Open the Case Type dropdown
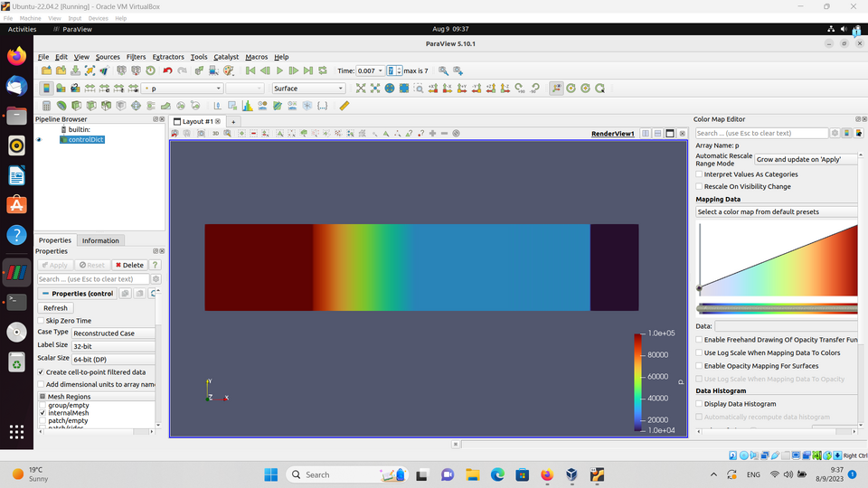The height and width of the screenshot is (488, 868). (113, 333)
